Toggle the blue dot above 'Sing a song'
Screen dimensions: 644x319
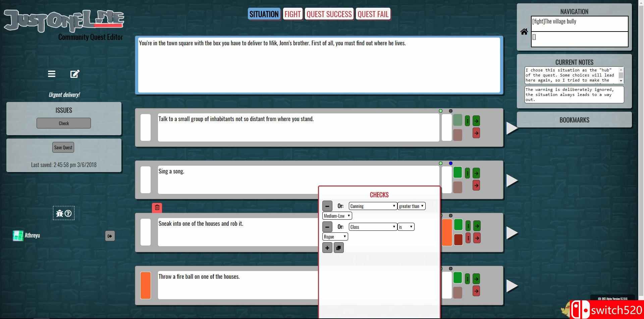point(450,163)
